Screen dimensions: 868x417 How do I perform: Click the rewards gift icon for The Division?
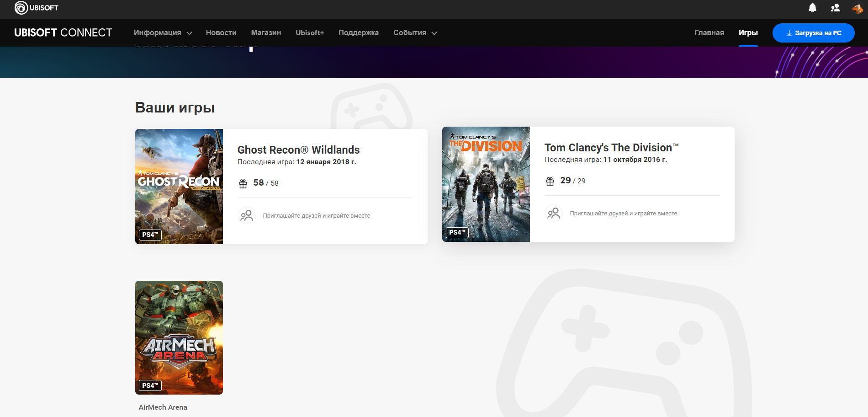[550, 182]
